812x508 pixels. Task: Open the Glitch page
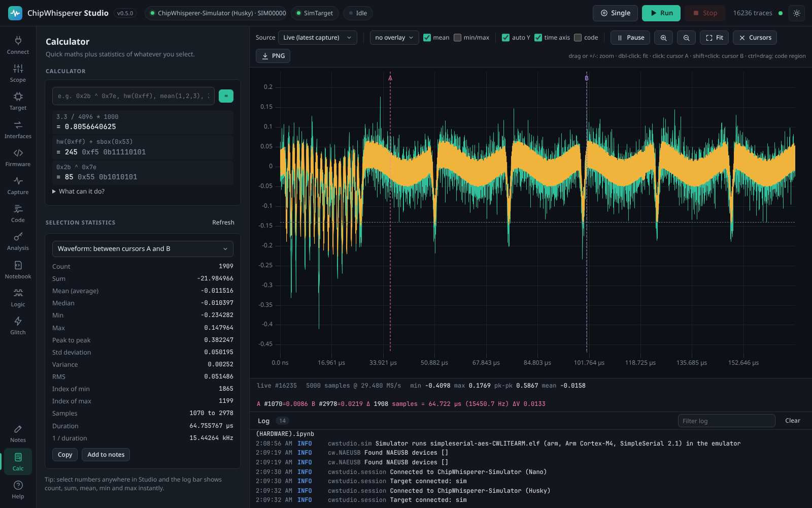[18, 326]
